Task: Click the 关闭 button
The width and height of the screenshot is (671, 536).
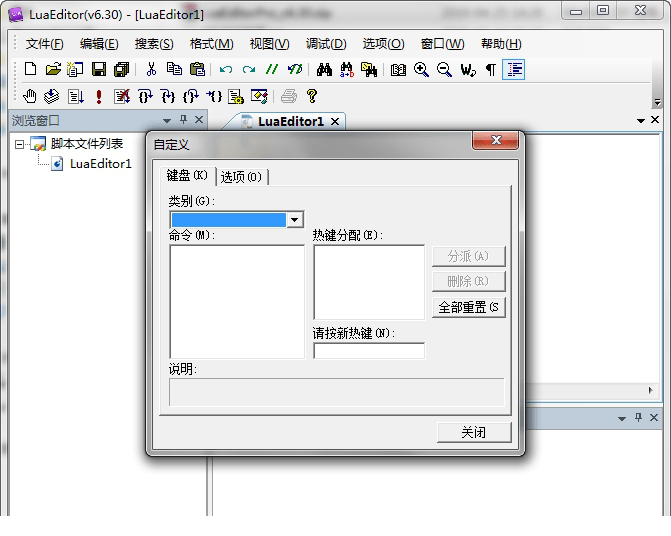Action: (x=474, y=432)
